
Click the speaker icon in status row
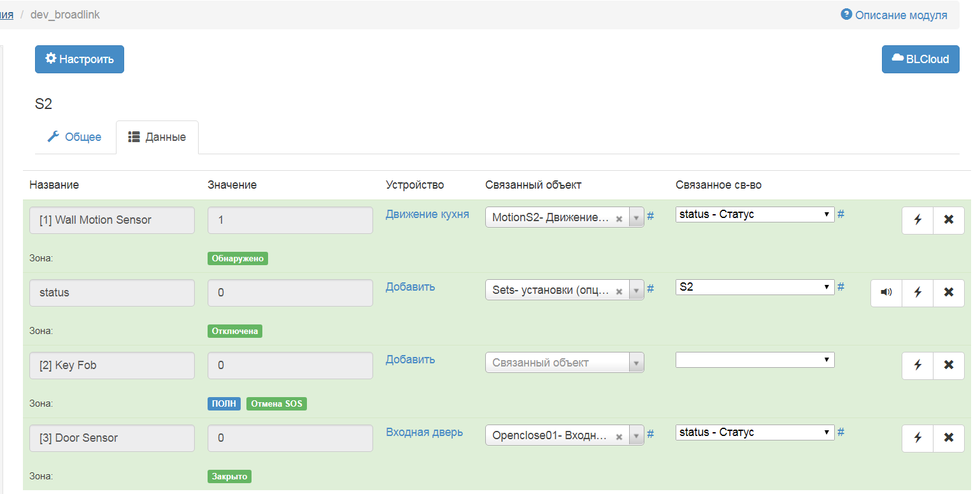point(886,293)
